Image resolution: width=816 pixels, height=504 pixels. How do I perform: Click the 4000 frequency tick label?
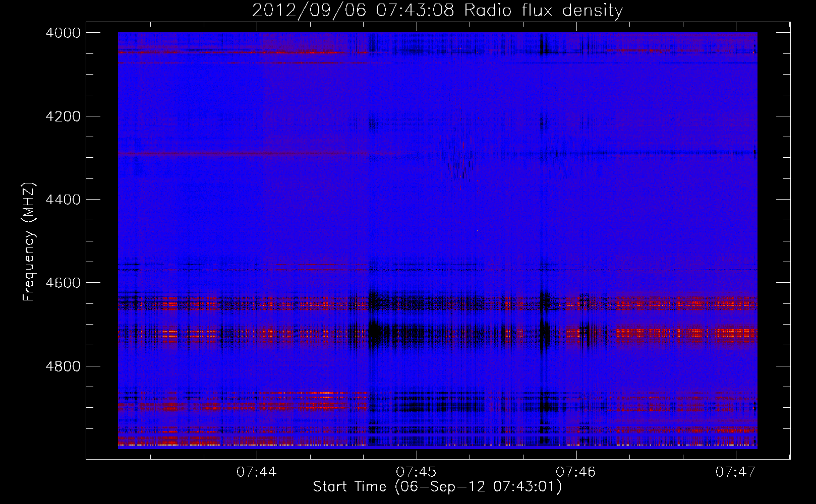[x=63, y=33]
